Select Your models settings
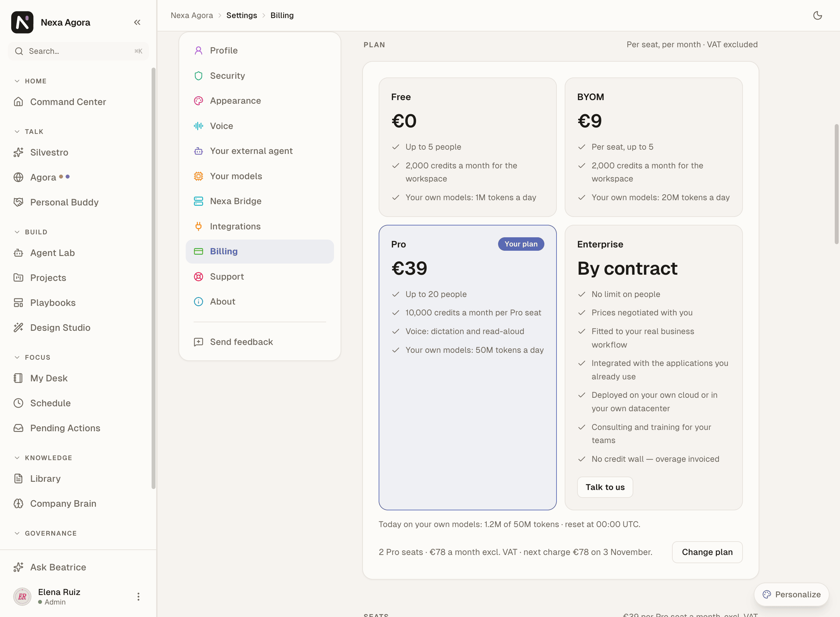Image resolution: width=840 pixels, height=617 pixels. [260, 176]
